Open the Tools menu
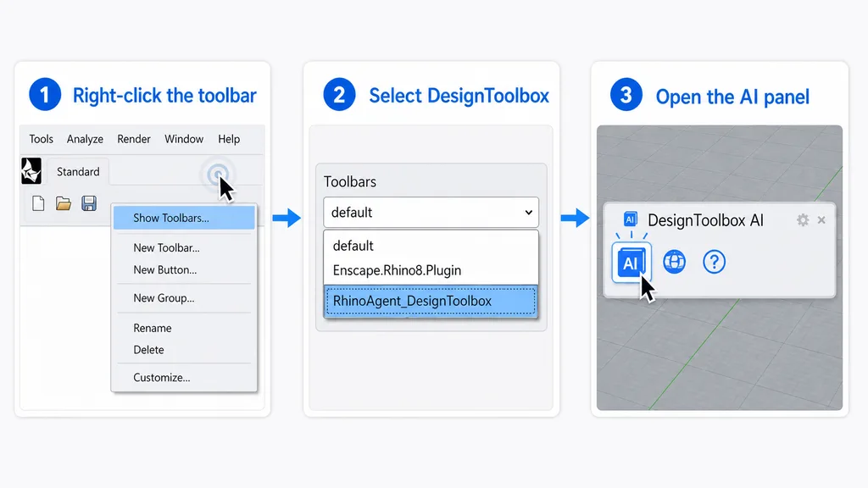The height and width of the screenshot is (488, 868). (x=41, y=139)
